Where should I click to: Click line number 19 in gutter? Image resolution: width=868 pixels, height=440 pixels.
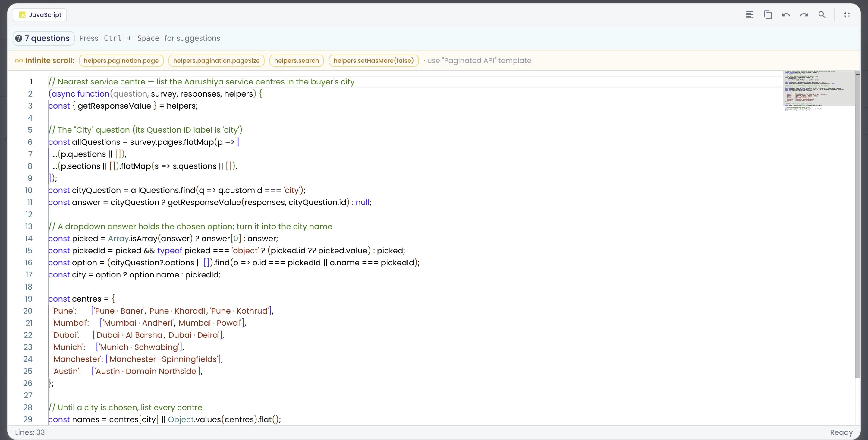(28, 299)
